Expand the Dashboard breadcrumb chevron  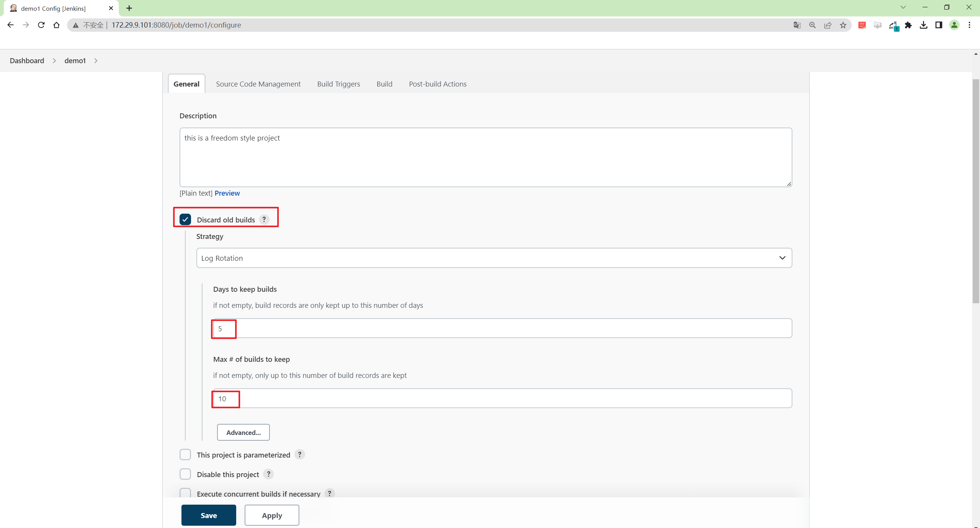(54, 60)
